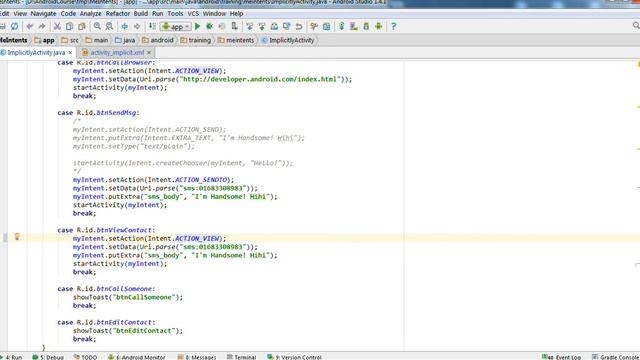The width and height of the screenshot is (640, 360).
Task: Open the 4: Run tool window
Action: point(11,357)
